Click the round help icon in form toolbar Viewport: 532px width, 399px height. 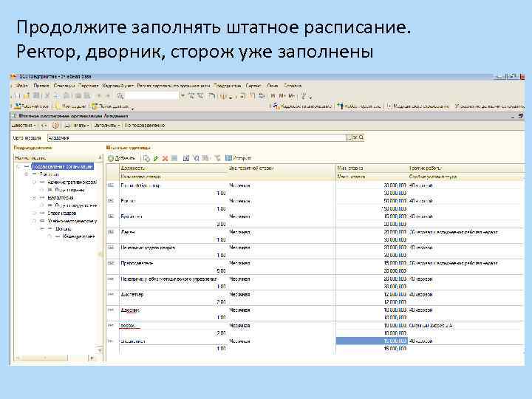[55, 126]
